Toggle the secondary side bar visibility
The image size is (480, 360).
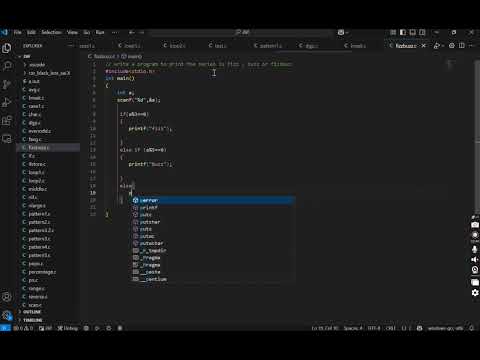422,32
